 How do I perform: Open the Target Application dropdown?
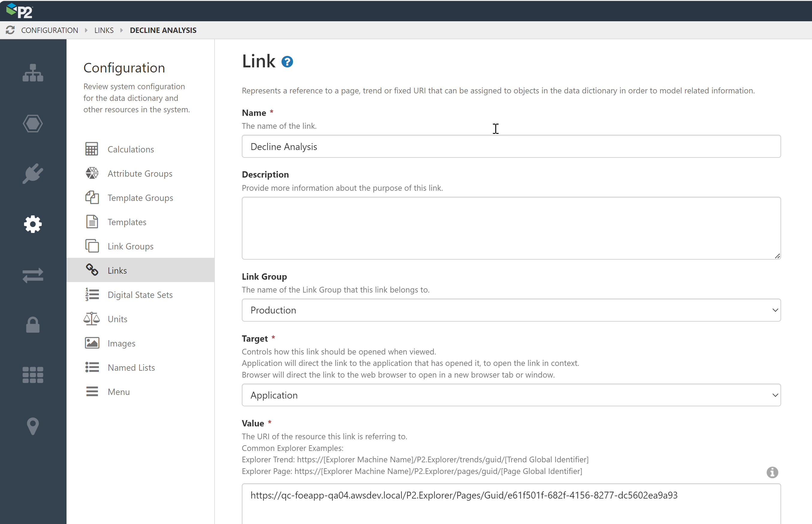point(511,395)
